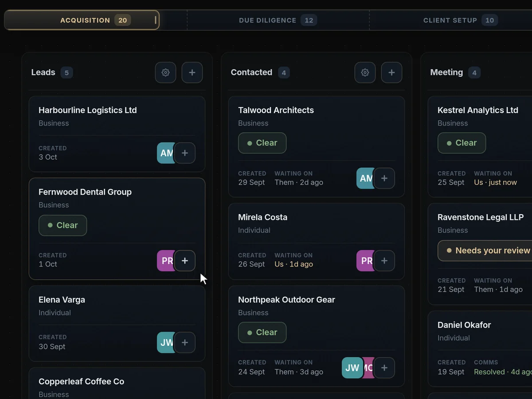Open the Talwood Architects card title
This screenshot has height=399, width=532.
[276, 110]
